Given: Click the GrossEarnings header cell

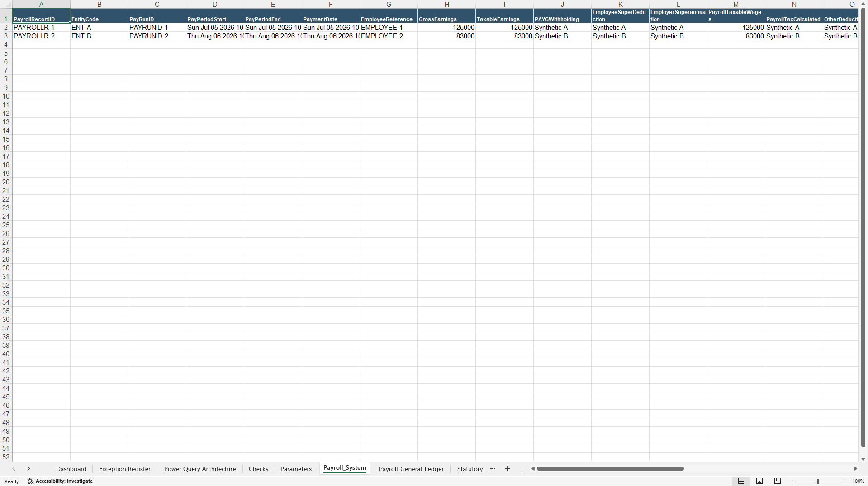Looking at the screenshot, I should [x=446, y=16].
